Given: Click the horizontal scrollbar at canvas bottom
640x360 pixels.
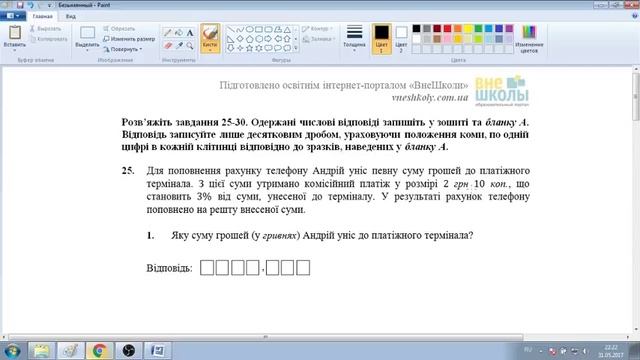Looking at the screenshot, I should point(265,337).
